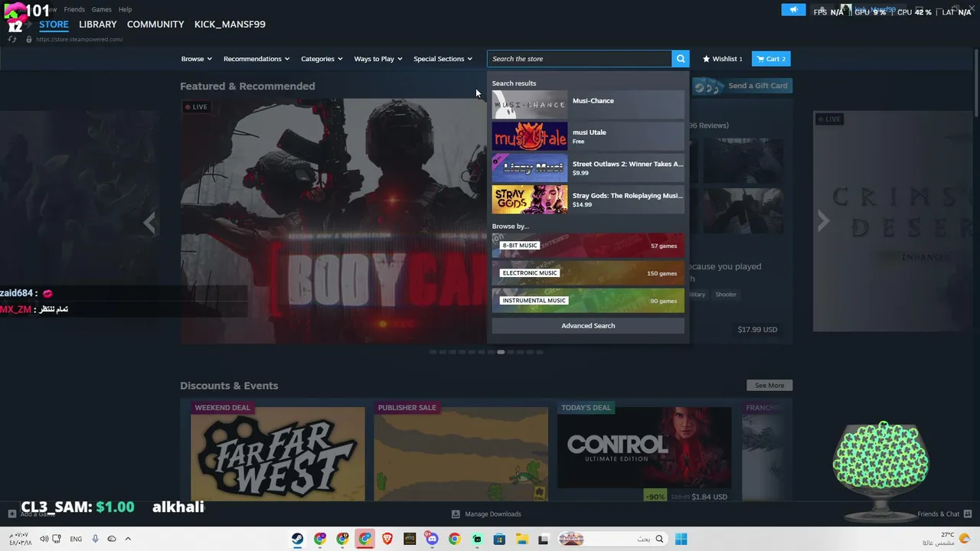The image size is (980, 551).
Task: Select the Musi-Chance search result
Action: (588, 105)
